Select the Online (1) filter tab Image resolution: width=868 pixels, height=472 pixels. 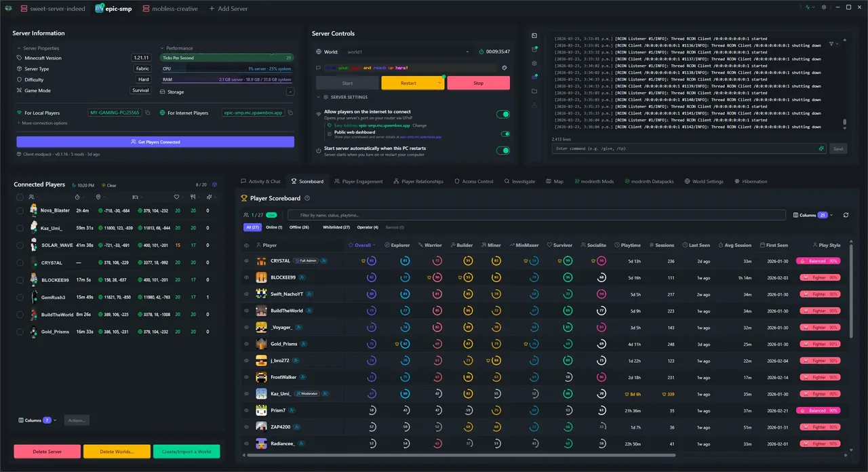274,227
